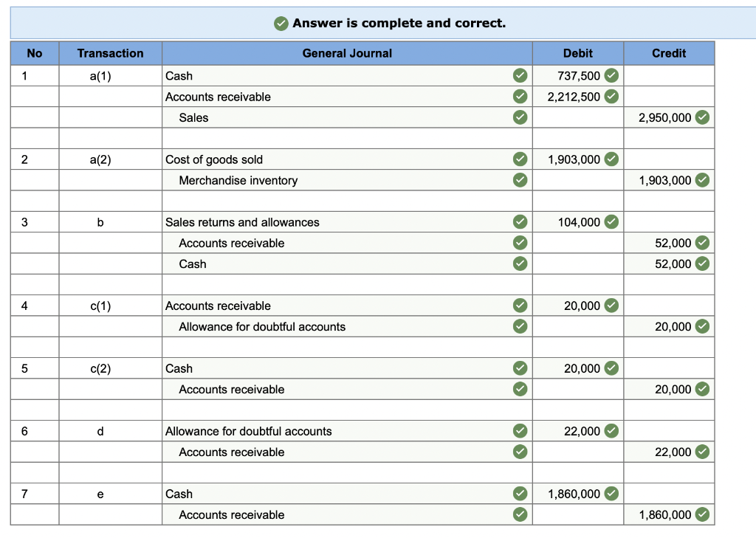The image size is (756, 538).
Task: Select the General Journal column header
Action: pyautogui.click(x=347, y=53)
